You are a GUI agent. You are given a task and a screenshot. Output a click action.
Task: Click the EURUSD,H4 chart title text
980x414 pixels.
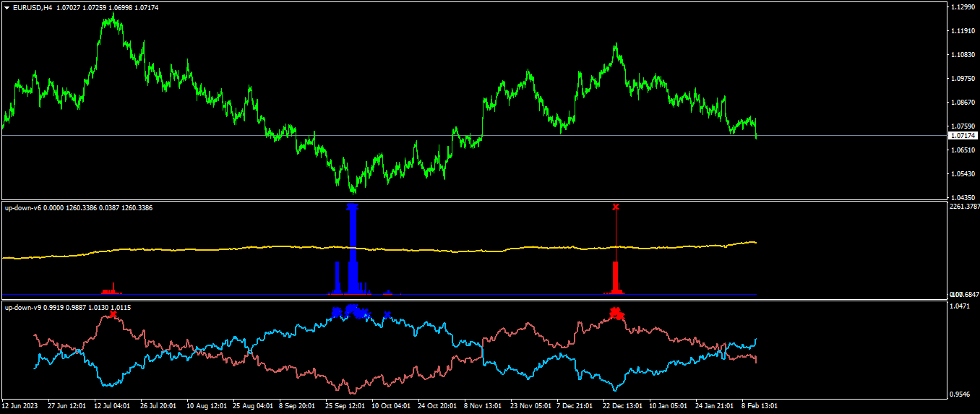33,7
